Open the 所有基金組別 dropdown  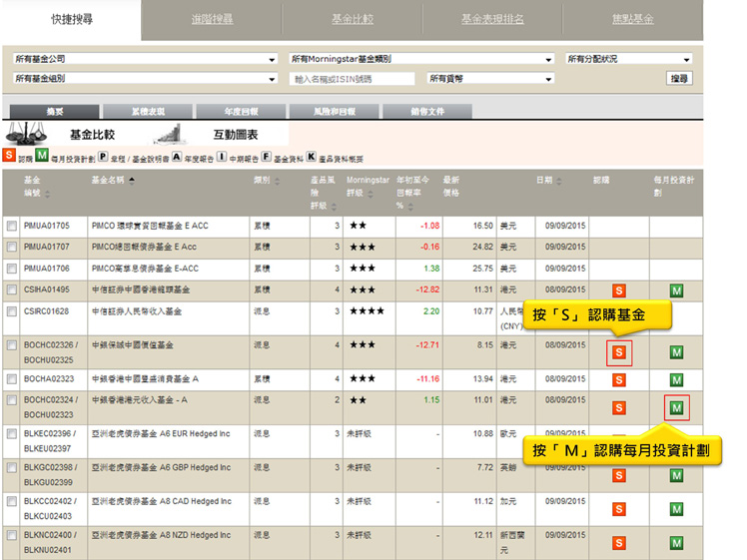click(145, 79)
